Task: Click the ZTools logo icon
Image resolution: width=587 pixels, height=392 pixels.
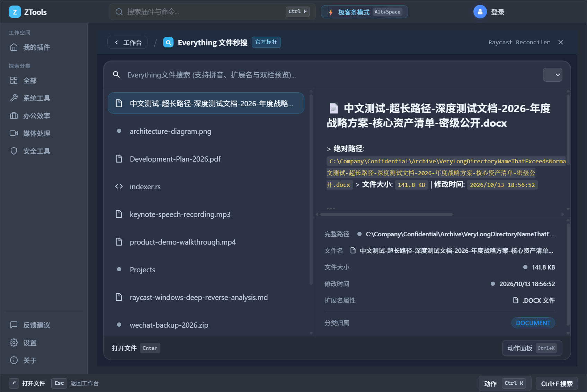Action: (15, 12)
